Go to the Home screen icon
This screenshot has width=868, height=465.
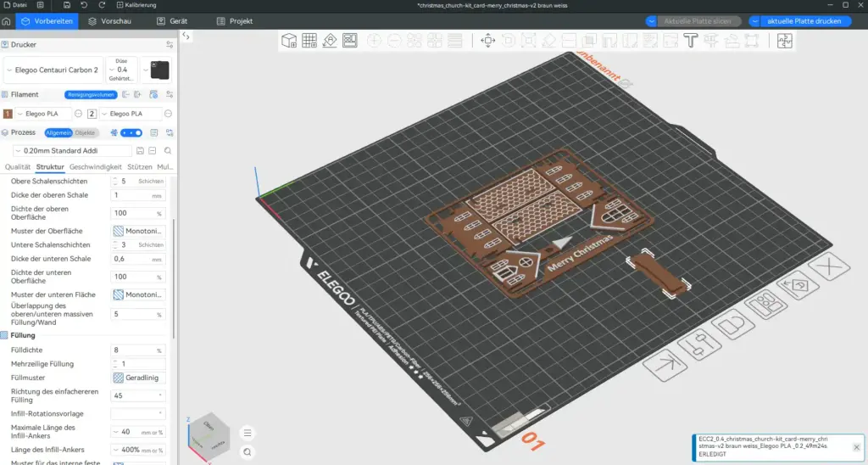(x=6, y=21)
